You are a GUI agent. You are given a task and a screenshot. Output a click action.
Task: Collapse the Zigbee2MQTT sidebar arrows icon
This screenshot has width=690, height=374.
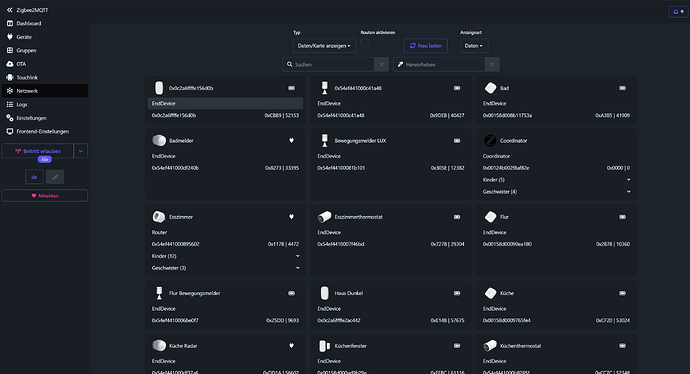(9, 10)
